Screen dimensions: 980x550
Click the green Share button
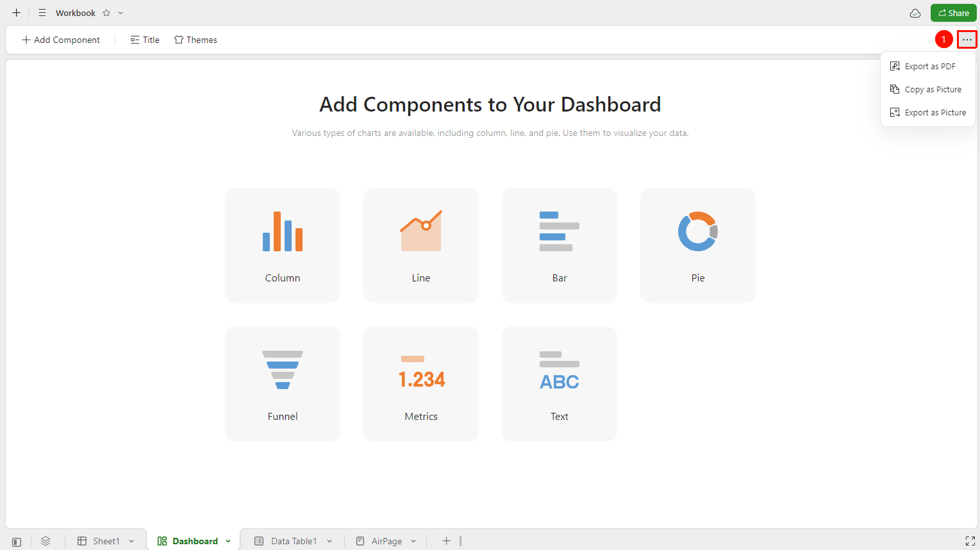pos(954,13)
